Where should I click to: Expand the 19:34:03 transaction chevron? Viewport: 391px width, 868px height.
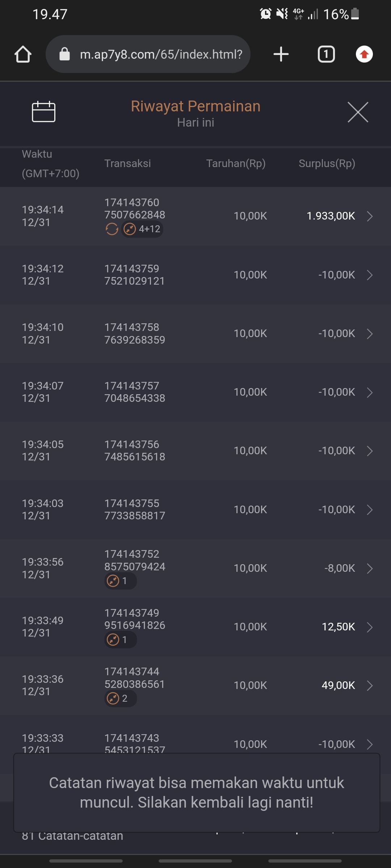point(370,510)
